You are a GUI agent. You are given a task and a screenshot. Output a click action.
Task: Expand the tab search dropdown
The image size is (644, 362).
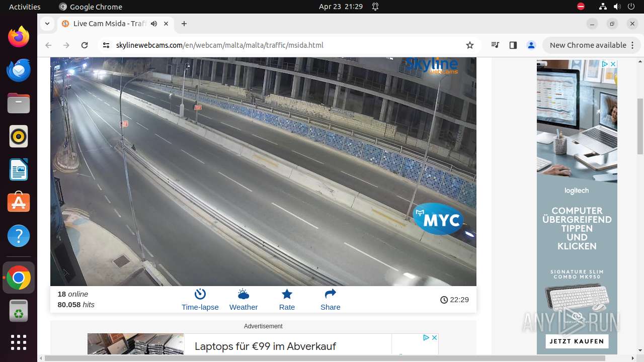click(x=47, y=24)
